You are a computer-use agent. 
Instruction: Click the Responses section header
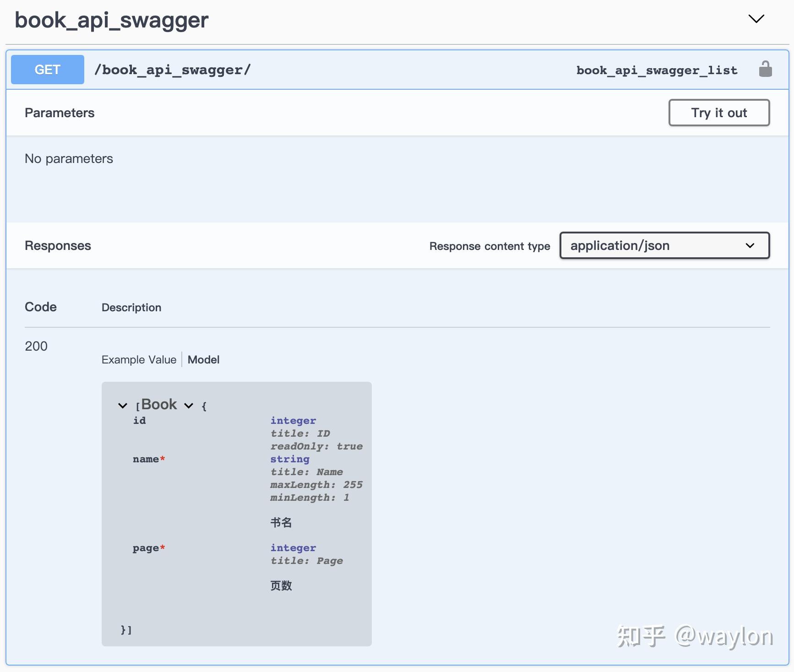[x=58, y=245]
